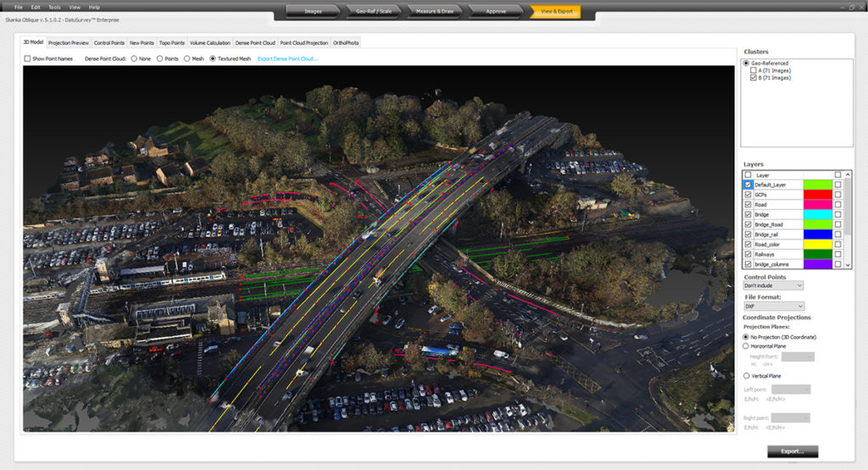Go to the Images workflow step
868x470 pixels.
point(313,11)
